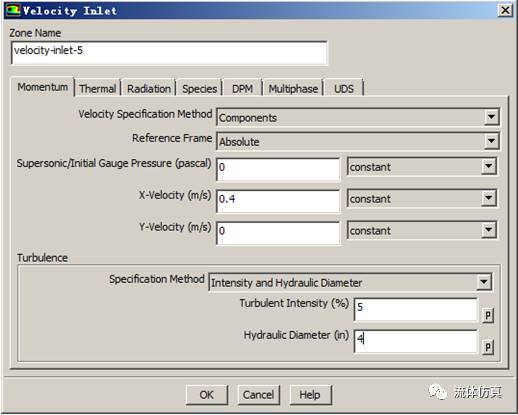Click the Turbulence group label

point(42,258)
